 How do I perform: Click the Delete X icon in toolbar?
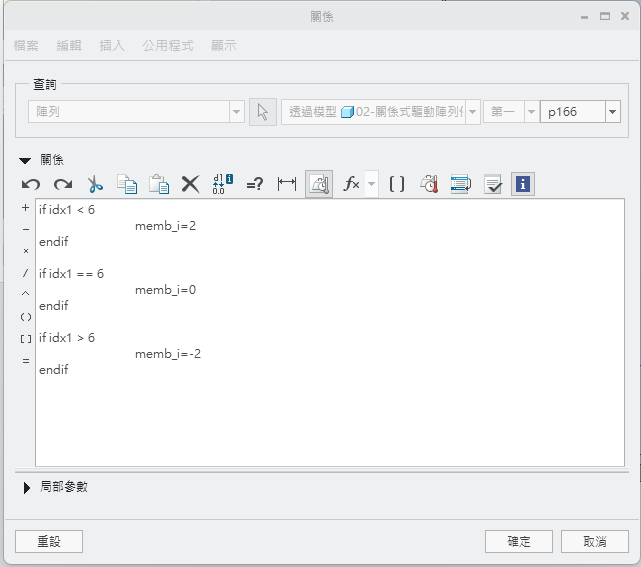190,184
